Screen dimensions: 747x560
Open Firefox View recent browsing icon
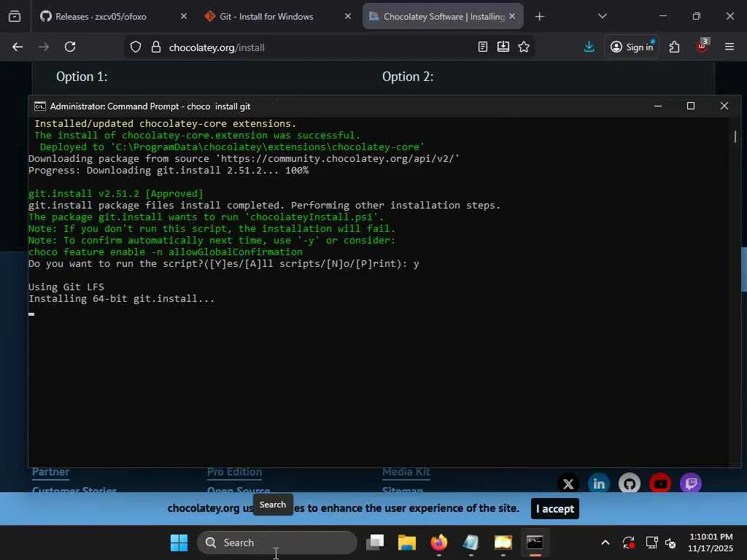tap(15, 16)
